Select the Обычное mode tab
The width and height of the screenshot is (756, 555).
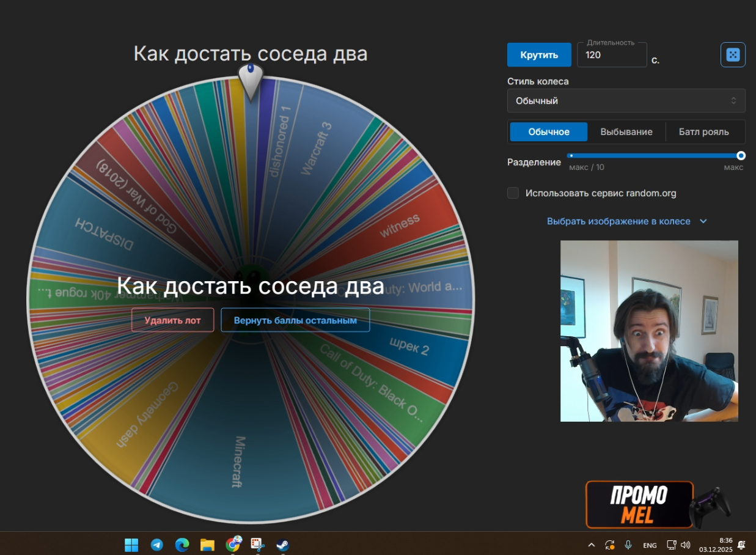click(549, 132)
